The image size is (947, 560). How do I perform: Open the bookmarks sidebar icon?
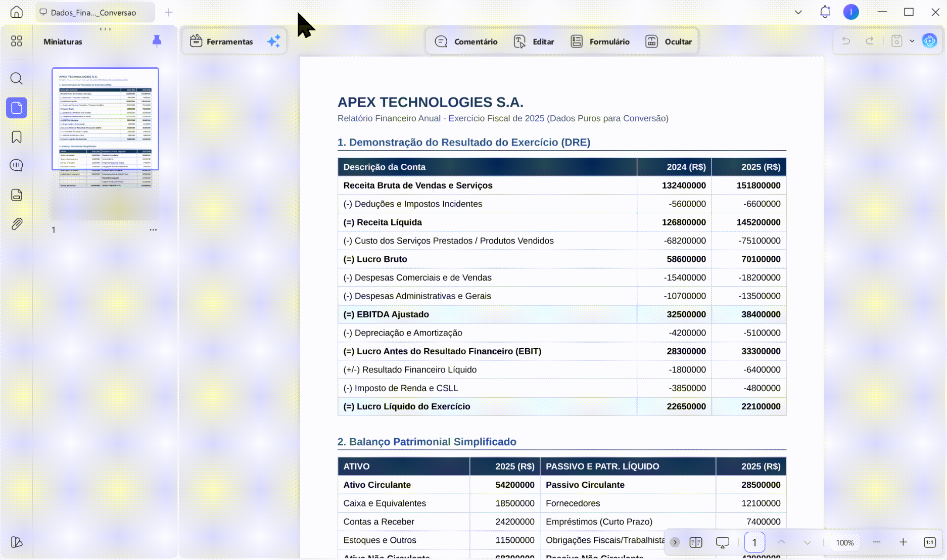pos(17,137)
